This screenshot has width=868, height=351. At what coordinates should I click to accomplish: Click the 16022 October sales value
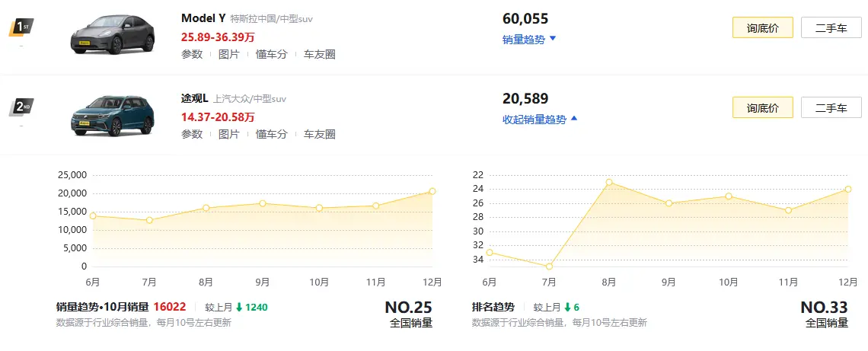point(169,308)
